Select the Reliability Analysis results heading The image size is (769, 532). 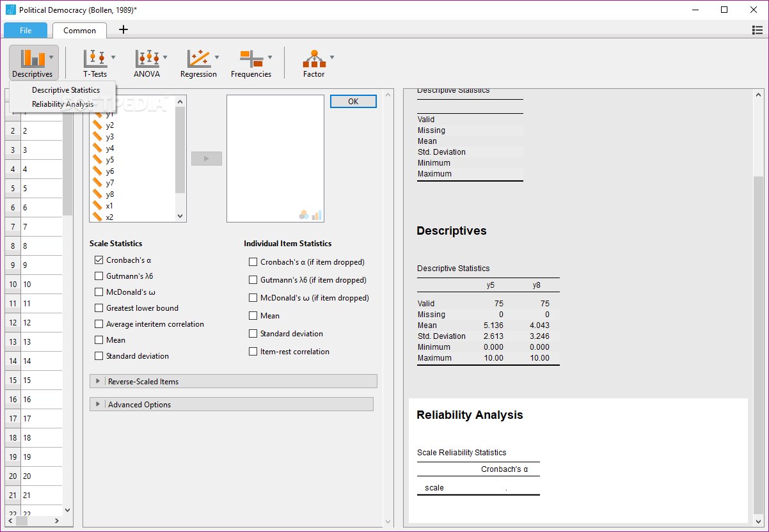470,415
